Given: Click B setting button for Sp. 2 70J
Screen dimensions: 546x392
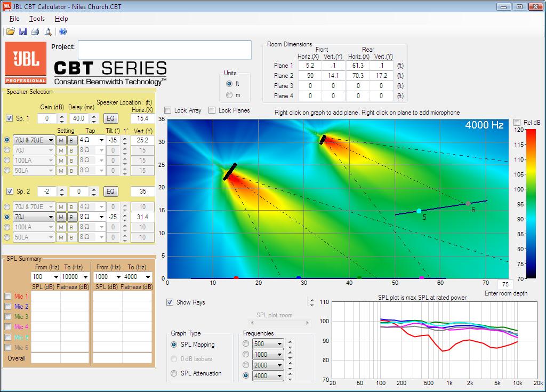Looking at the screenshot, I should (x=72, y=217).
